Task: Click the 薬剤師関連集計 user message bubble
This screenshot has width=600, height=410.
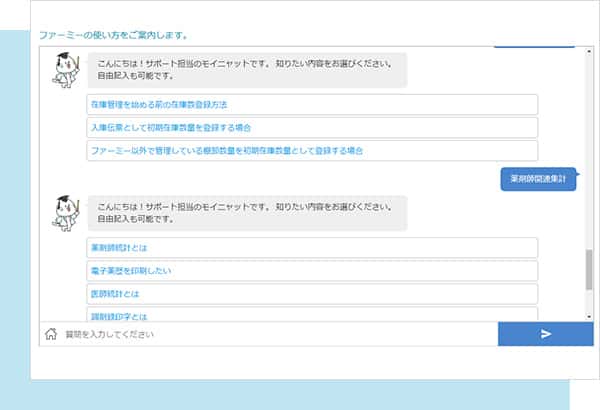Action: click(x=538, y=179)
